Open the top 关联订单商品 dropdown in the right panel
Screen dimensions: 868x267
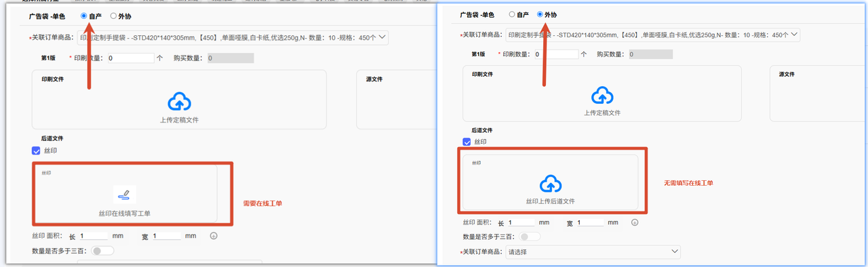coord(653,35)
